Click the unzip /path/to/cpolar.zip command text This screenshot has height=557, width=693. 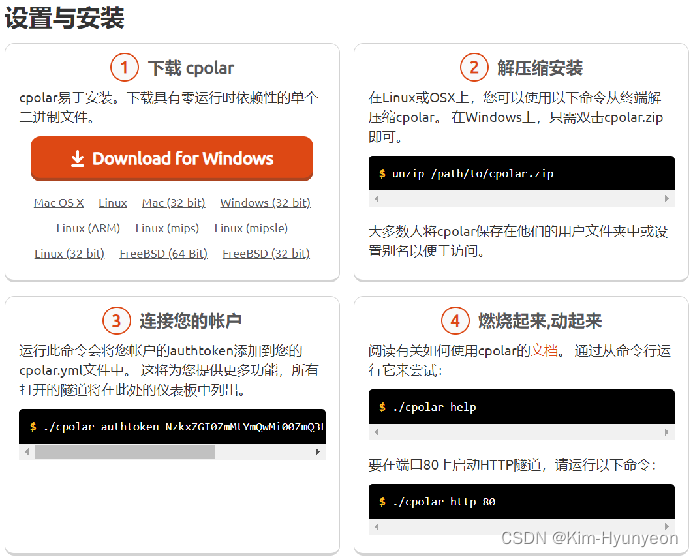[x=472, y=174]
